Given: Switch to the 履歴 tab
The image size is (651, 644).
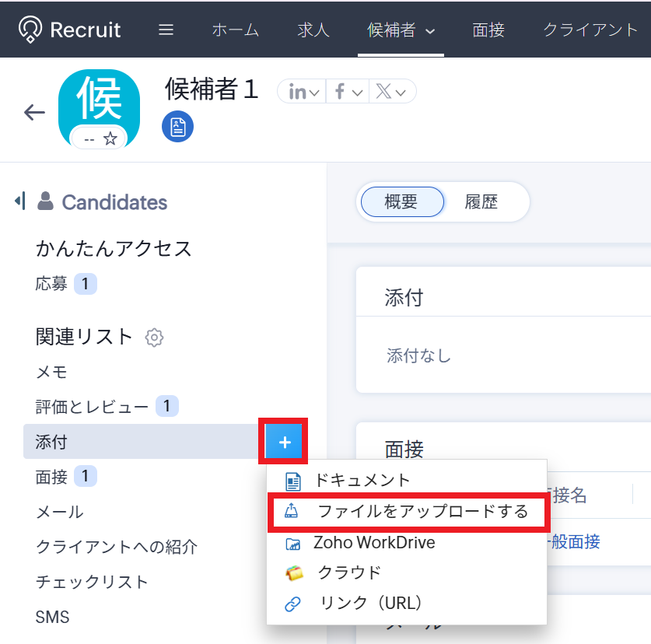Looking at the screenshot, I should (x=481, y=202).
